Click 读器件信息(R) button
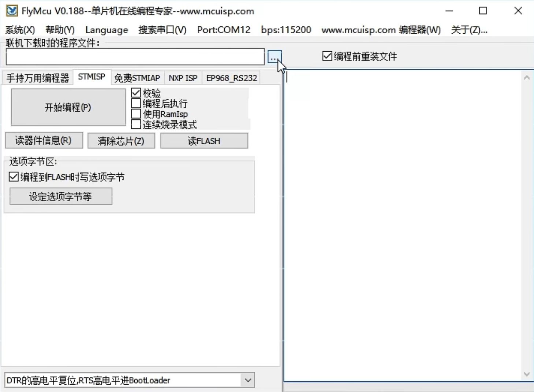Screen dimensions: 534x392 [x=44, y=141]
